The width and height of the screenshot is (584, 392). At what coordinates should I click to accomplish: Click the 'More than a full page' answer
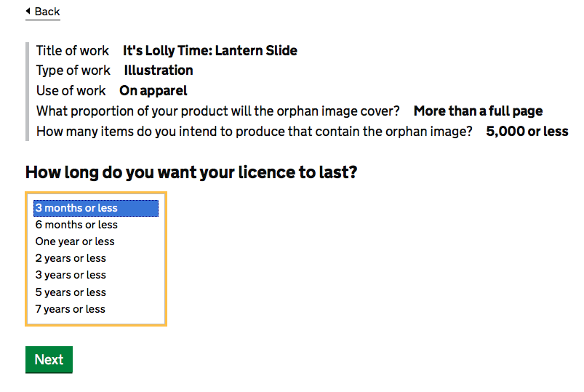[478, 111]
